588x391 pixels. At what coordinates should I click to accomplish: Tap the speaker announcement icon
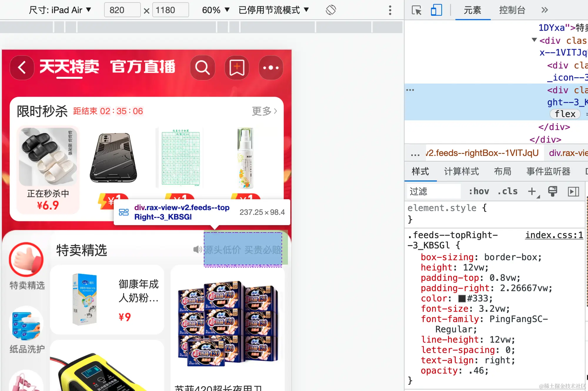(198, 249)
